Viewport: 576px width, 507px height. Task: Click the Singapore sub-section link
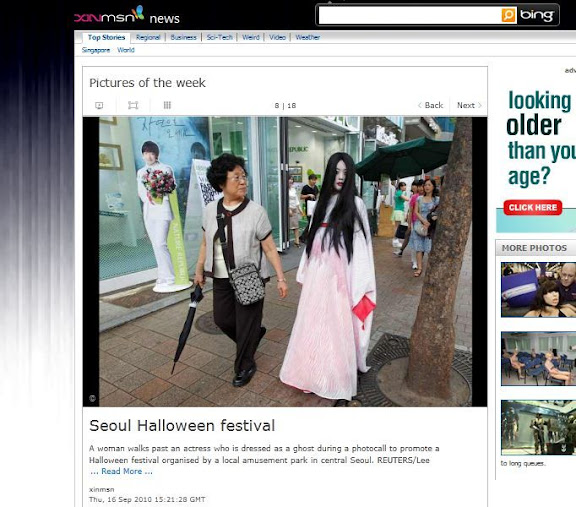(96, 50)
